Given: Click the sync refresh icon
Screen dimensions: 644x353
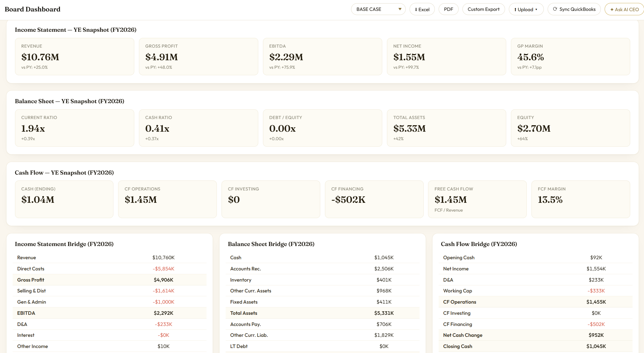Looking at the screenshot, I should point(555,9).
